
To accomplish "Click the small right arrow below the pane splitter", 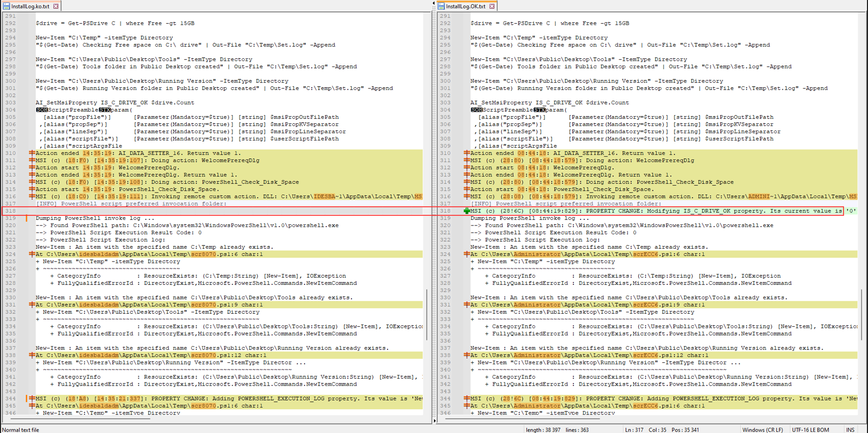I will pyautogui.click(x=434, y=421).
